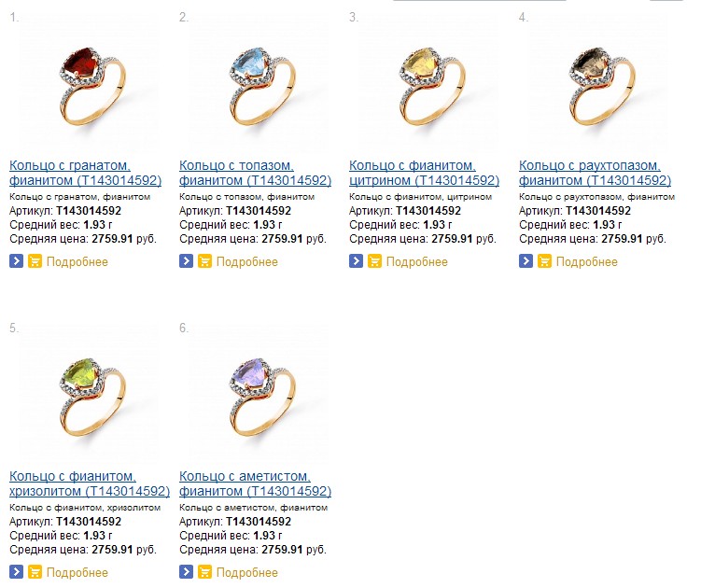Click blue arrow icon under citrine ring
Viewport: 701px width, 588px height.
(356, 261)
